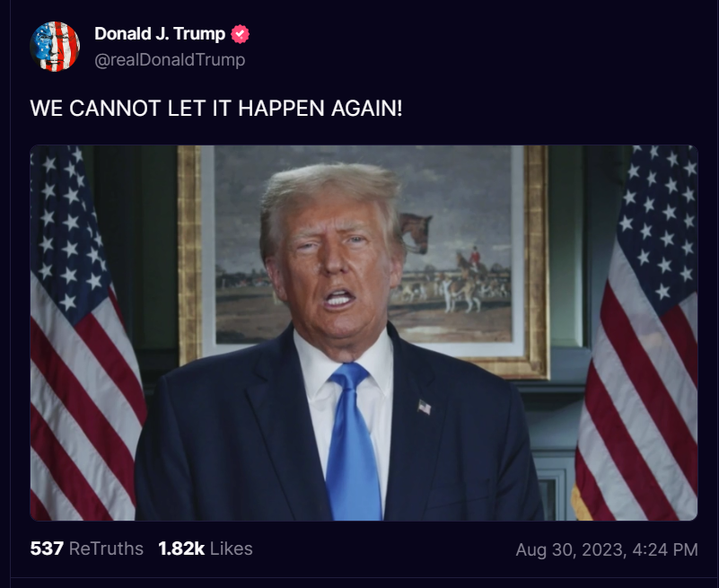Click the blue necktie in the video

click(353, 442)
